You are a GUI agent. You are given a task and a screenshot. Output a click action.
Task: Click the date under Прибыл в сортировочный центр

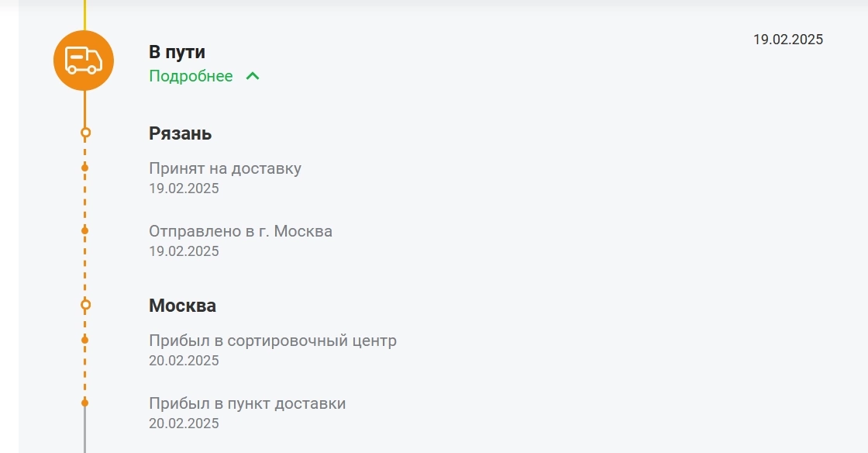[184, 361]
